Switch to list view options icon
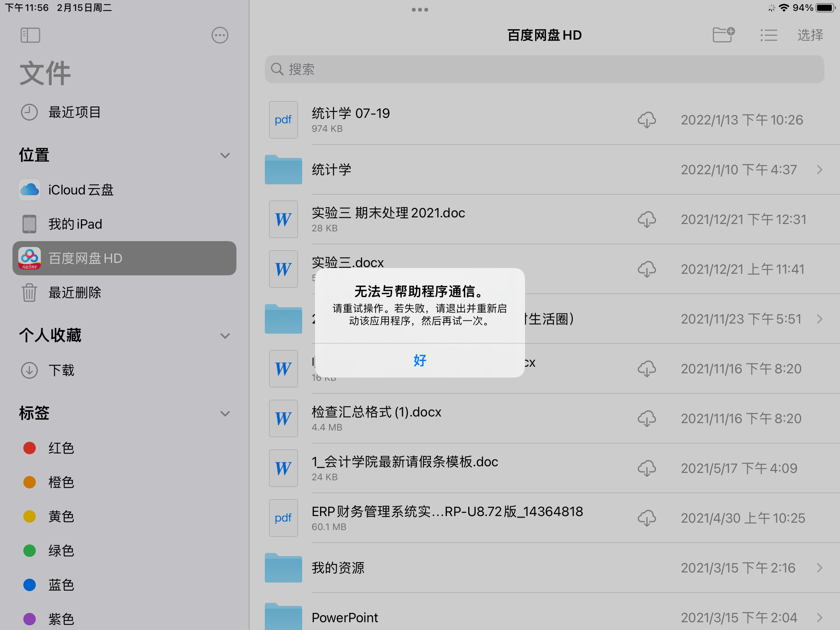This screenshot has width=840, height=630. click(x=769, y=35)
